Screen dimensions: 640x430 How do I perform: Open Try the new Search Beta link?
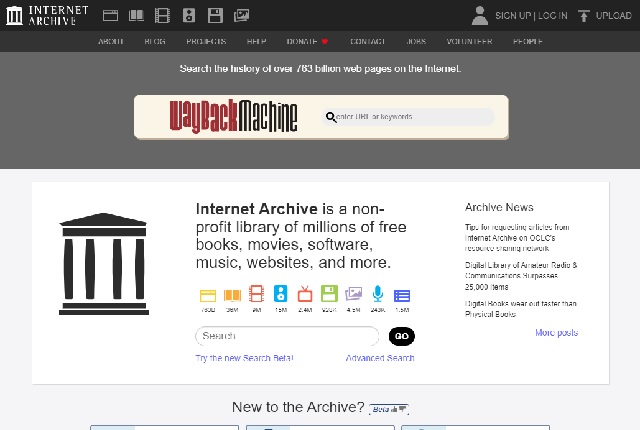click(x=244, y=358)
